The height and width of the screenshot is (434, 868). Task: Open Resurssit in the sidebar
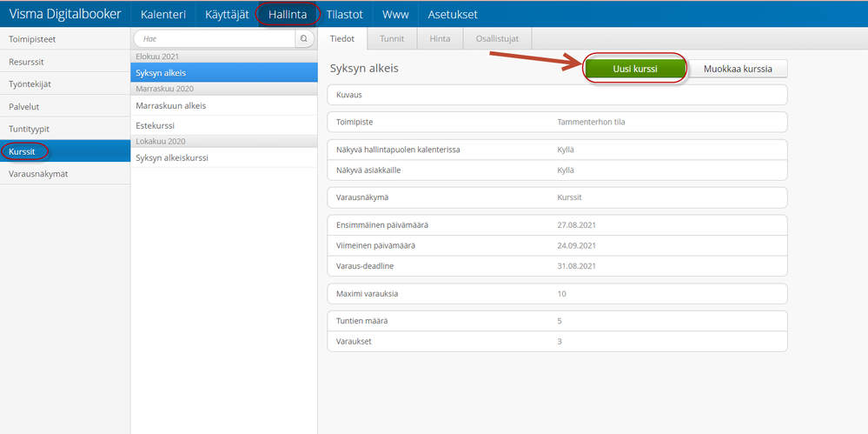65,62
